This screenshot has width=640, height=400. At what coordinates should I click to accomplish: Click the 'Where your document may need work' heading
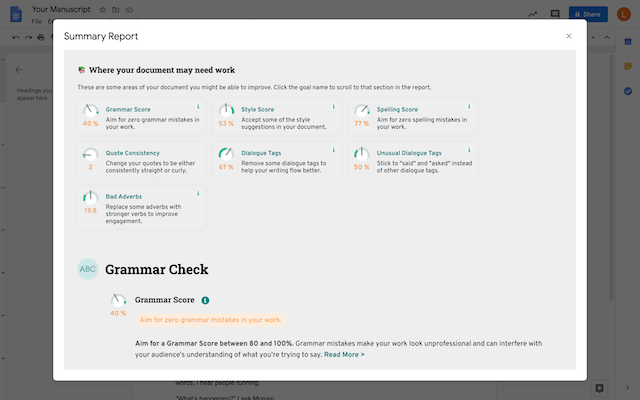(162, 70)
